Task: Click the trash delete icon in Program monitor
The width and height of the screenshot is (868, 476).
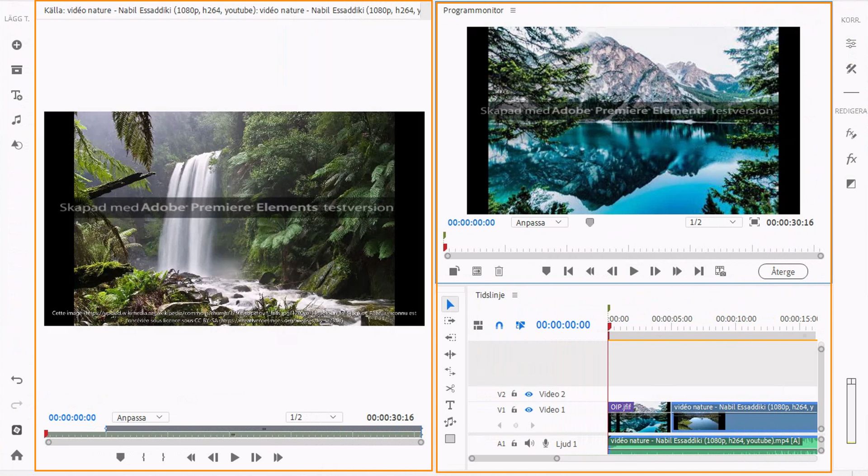Action: 499,271
